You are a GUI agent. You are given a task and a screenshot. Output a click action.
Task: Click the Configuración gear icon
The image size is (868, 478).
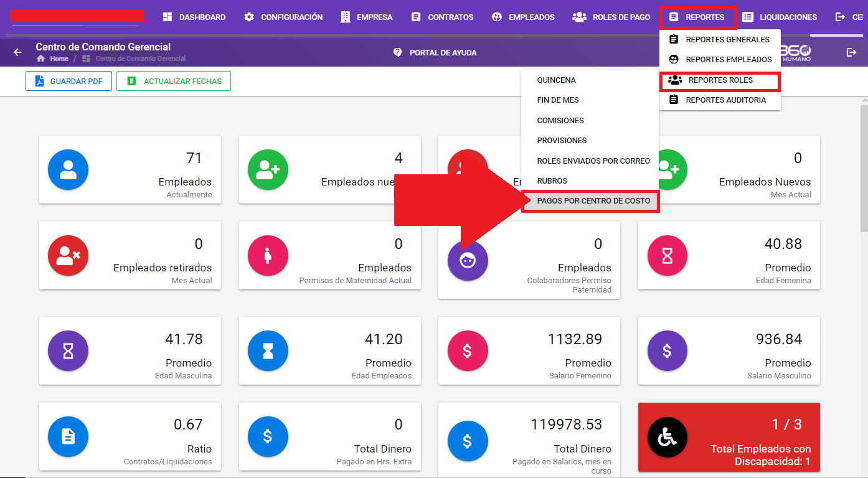click(249, 17)
